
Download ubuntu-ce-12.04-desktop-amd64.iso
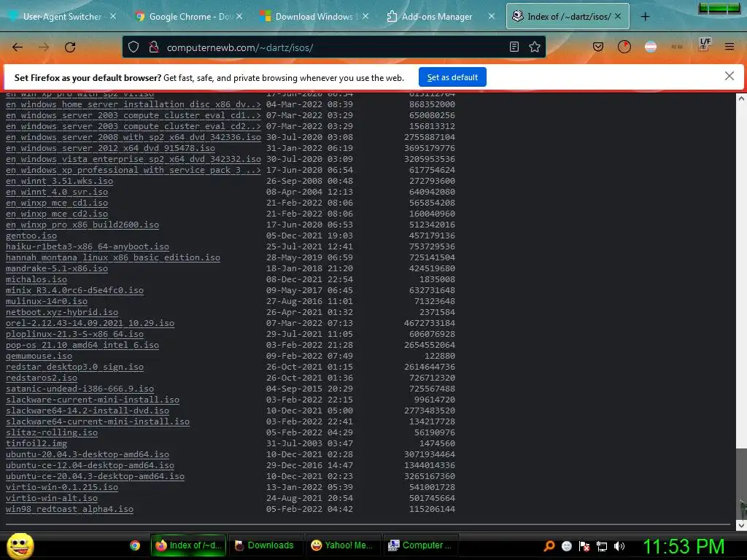click(x=90, y=466)
